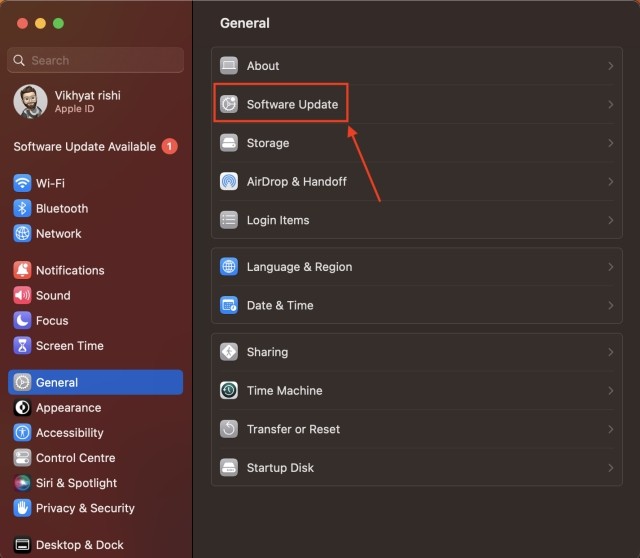This screenshot has width=640, height=558.
Task: Click the red update badge showing 1
Action: (169, 147)
